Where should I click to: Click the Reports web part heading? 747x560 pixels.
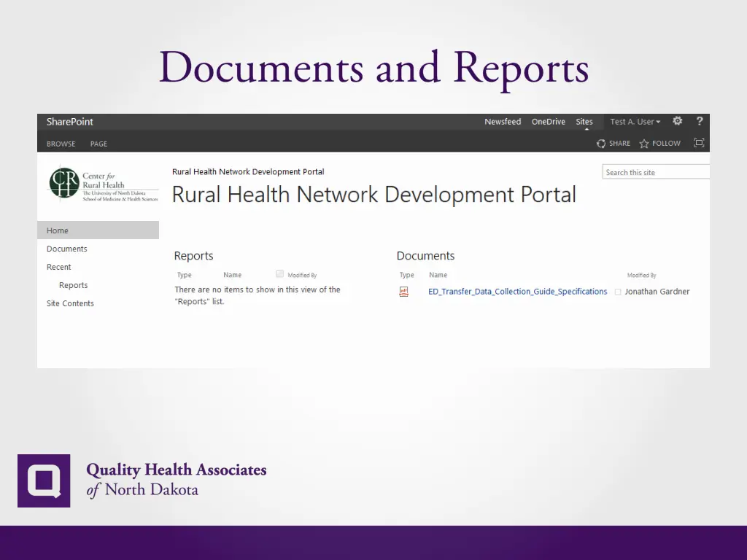193,256
